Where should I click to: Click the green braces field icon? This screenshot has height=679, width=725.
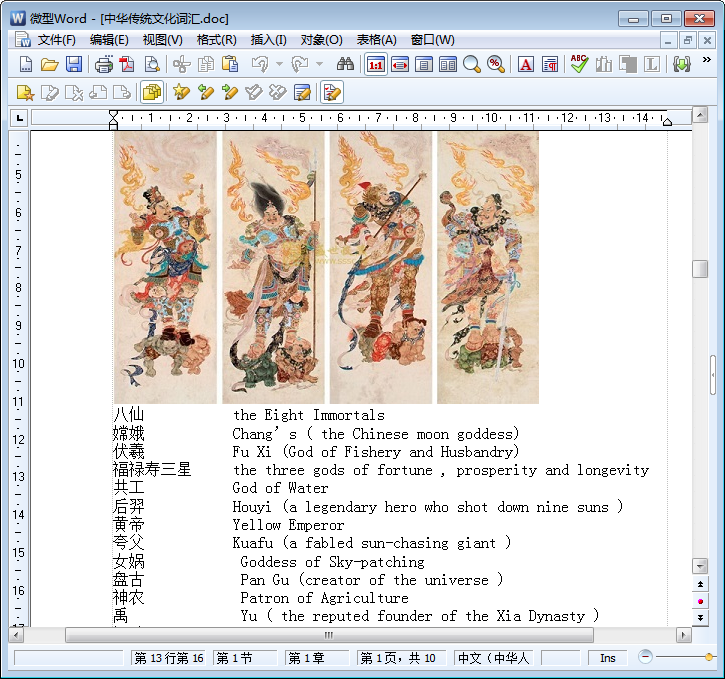682,64
